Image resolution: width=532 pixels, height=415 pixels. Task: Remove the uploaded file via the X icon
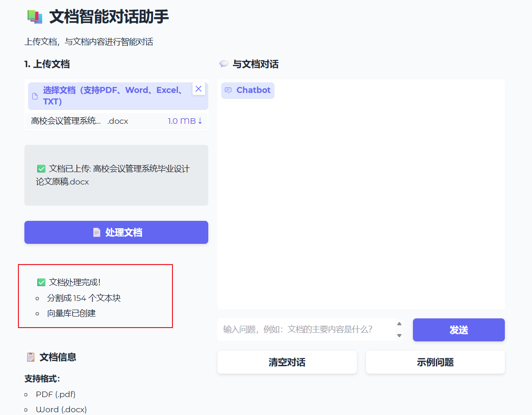tap(199, 88)
